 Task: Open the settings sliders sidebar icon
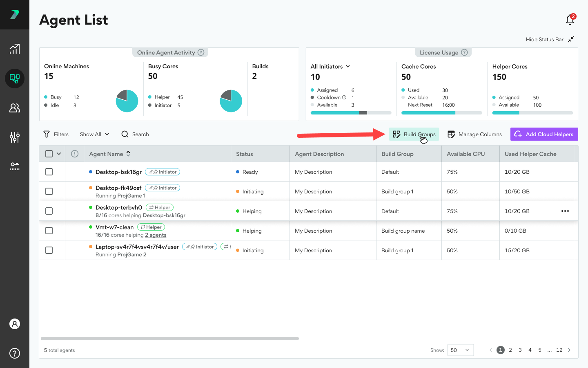(x=15, y=137)
